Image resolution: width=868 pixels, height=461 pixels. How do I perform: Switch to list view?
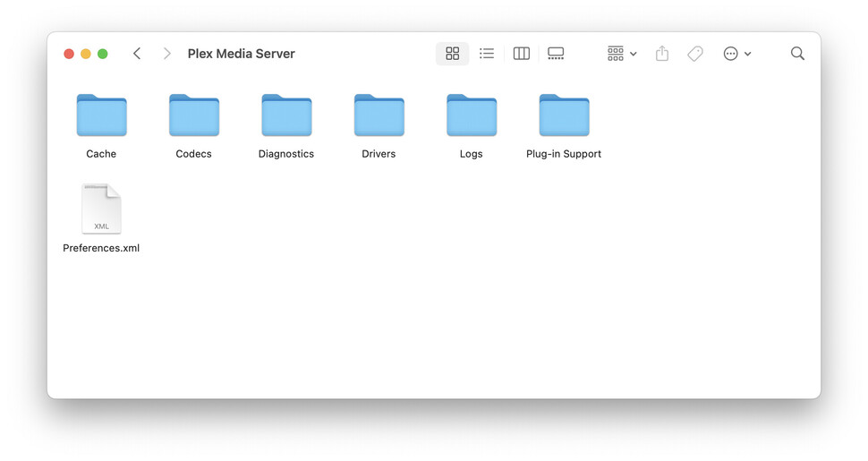487,53
